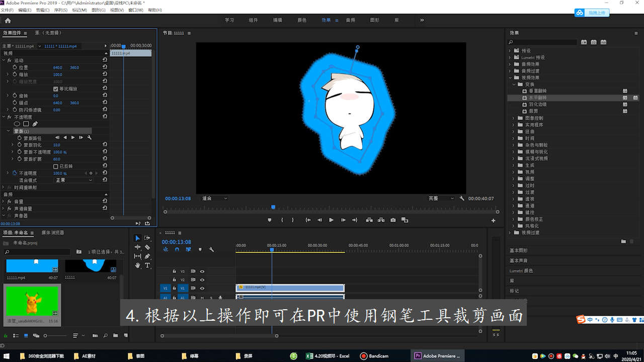
Task: Toggle Position animation stopwatch
Action: (x=15, y=67)
